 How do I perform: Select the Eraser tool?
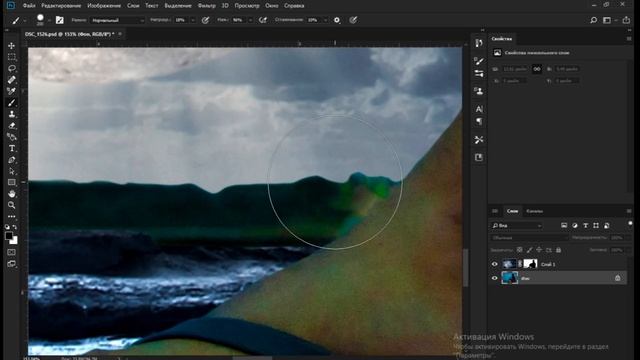[x=11, y=125]
